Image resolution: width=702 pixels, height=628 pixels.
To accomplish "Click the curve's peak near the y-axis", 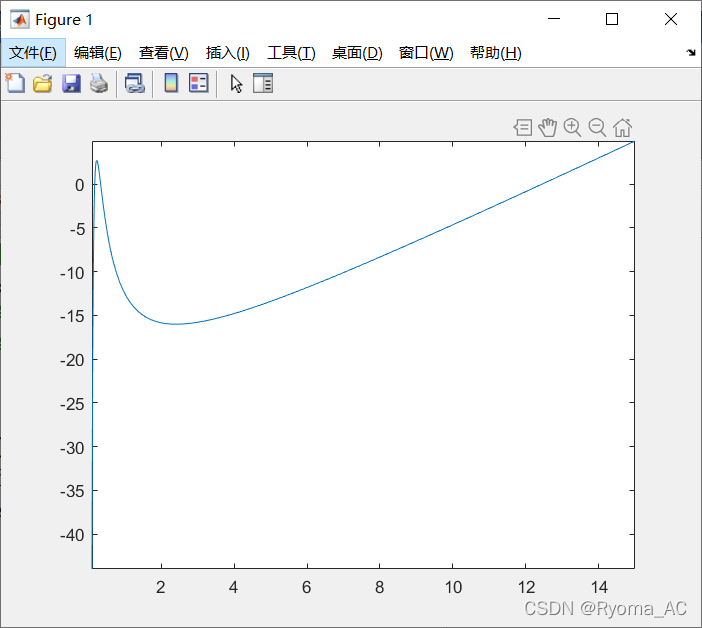I will point(97,161).
